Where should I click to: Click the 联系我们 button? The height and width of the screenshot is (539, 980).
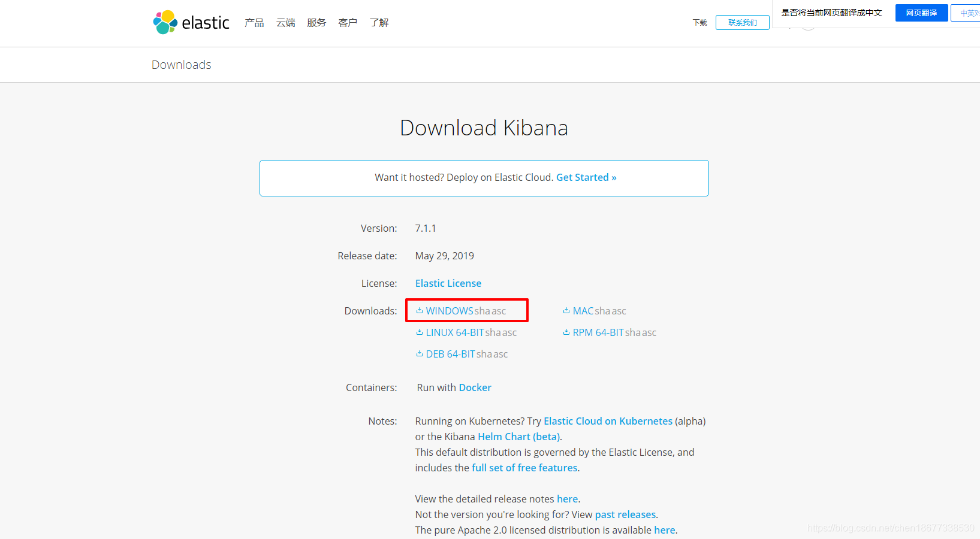point(743,23)
